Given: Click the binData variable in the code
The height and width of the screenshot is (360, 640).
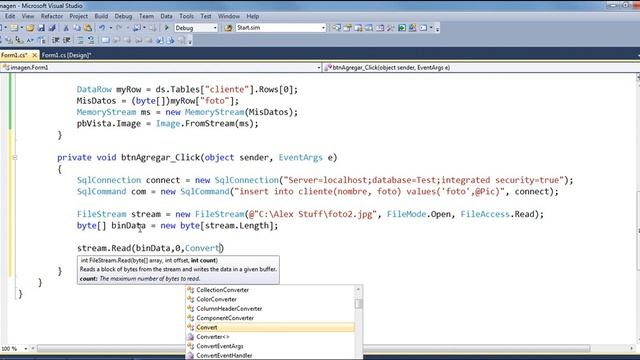Looking at the screenshot, I should click(x=129, y=226).
